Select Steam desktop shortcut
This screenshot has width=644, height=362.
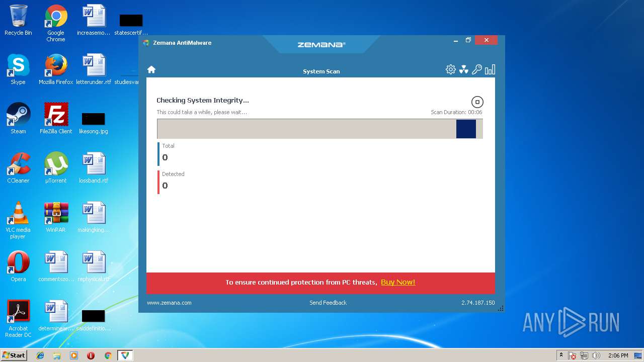click(x=18, y=119)
